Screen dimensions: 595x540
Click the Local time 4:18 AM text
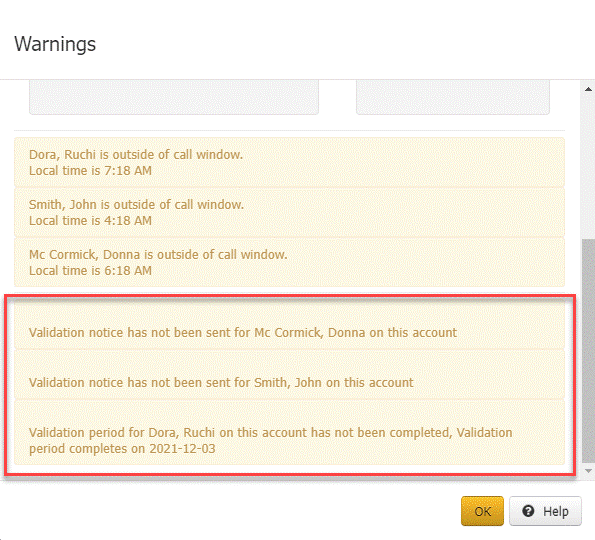point(90,220)
